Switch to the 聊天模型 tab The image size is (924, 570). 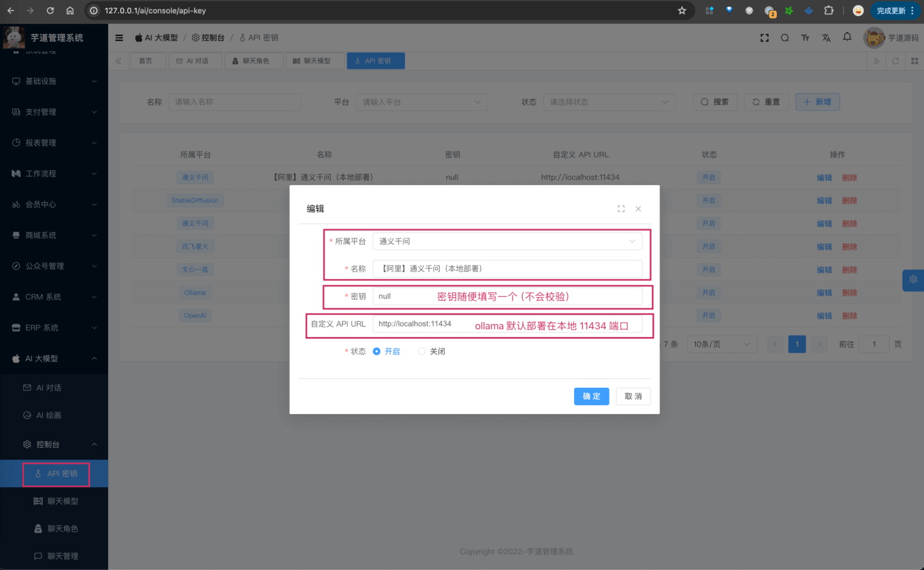pos(315,61)
